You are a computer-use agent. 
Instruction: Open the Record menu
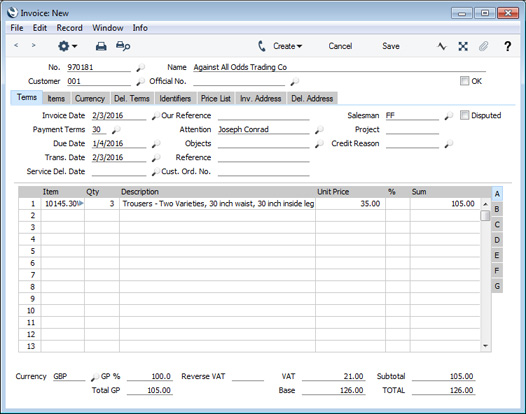pos(69,28)
